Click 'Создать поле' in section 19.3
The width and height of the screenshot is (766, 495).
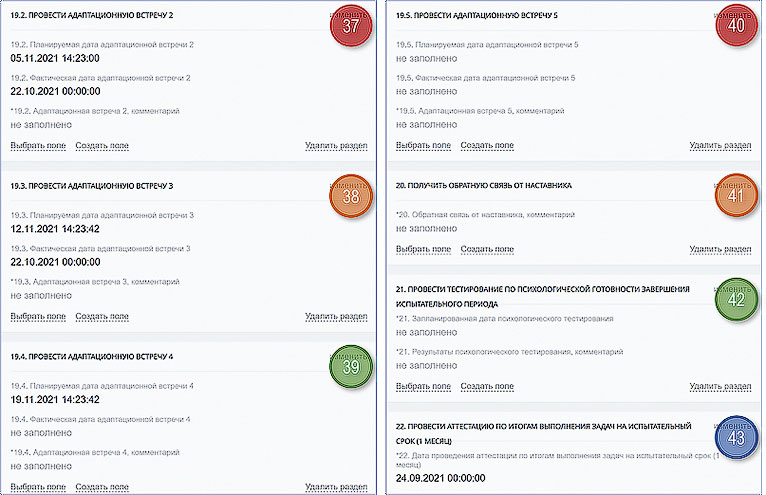point(102,317)
